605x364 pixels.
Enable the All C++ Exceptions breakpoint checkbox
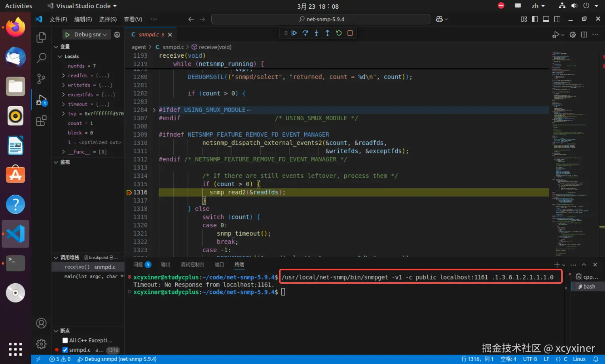pos(65,340)
